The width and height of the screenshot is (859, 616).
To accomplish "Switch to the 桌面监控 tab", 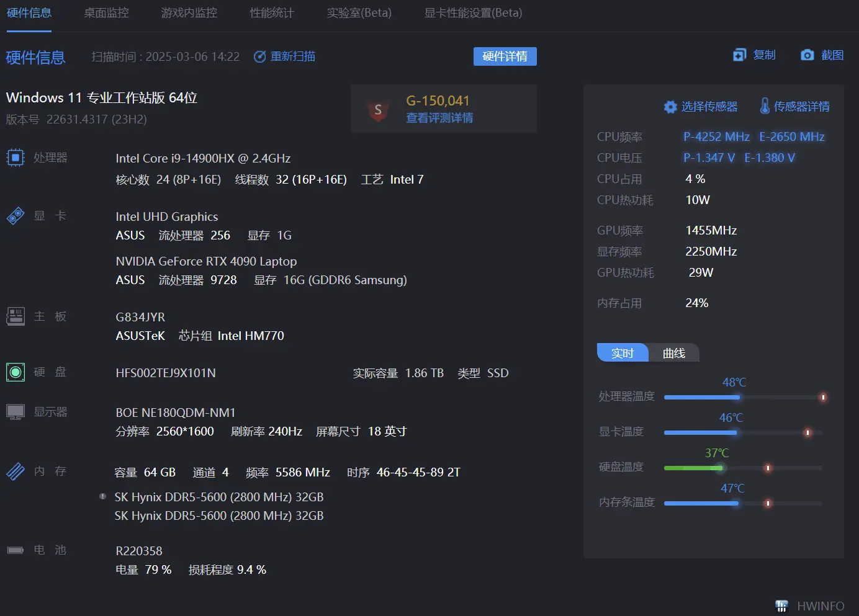I will 107,13.
